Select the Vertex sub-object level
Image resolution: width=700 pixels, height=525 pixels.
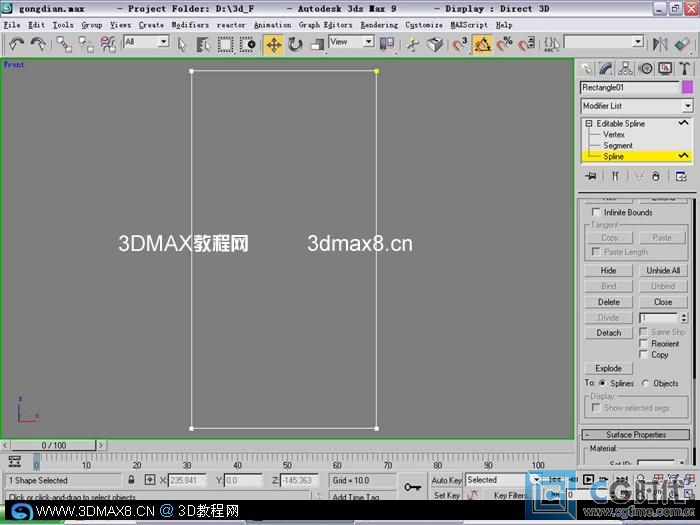click(x=614, y=134)
